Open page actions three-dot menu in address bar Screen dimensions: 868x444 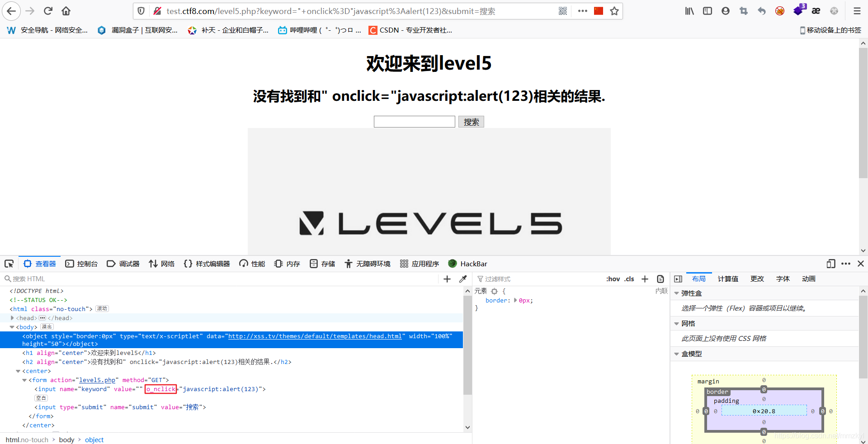(583, 11)
